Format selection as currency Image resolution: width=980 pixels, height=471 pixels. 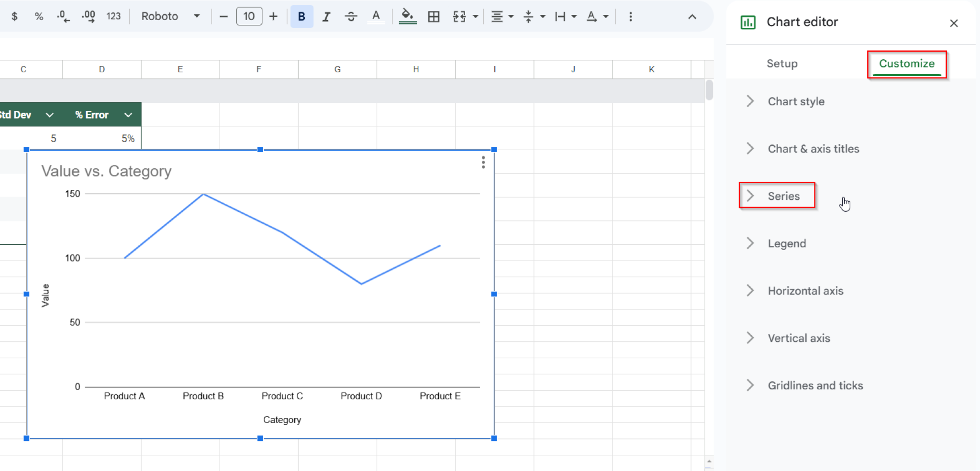point(14,16)
